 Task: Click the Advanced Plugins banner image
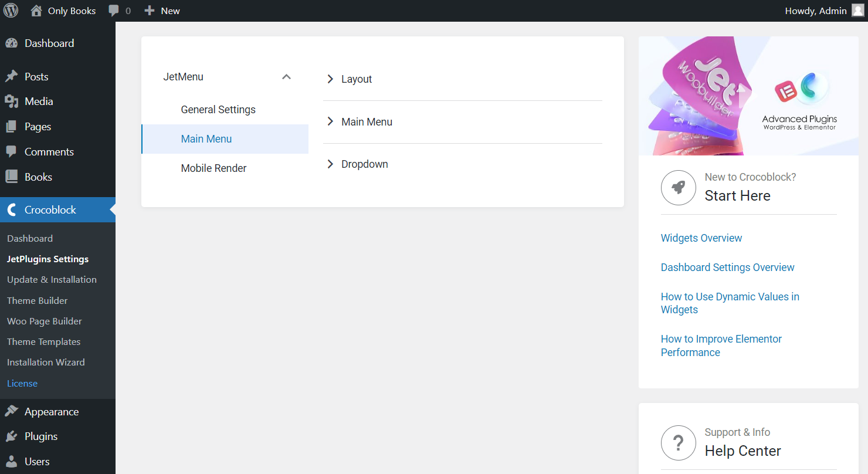click(748, 96)
